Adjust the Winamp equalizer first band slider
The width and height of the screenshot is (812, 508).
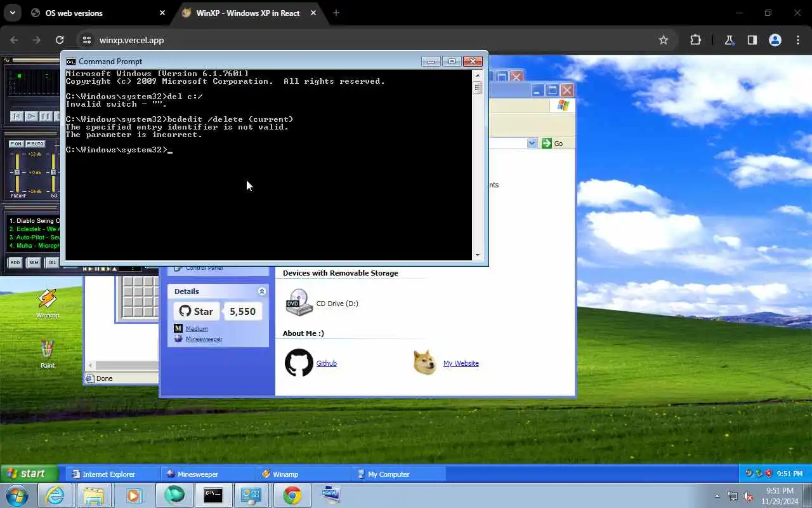[54, 171]
